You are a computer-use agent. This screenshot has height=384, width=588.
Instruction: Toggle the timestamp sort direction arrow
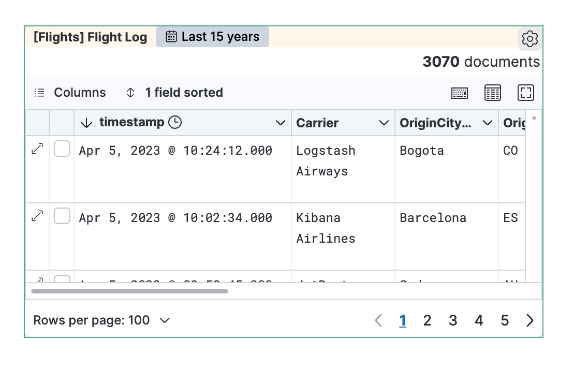(x=86, y=122)
